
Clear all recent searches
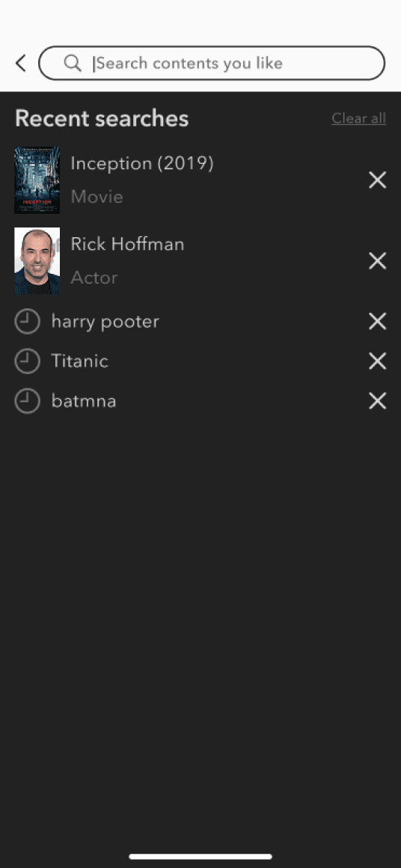[359, 118]
